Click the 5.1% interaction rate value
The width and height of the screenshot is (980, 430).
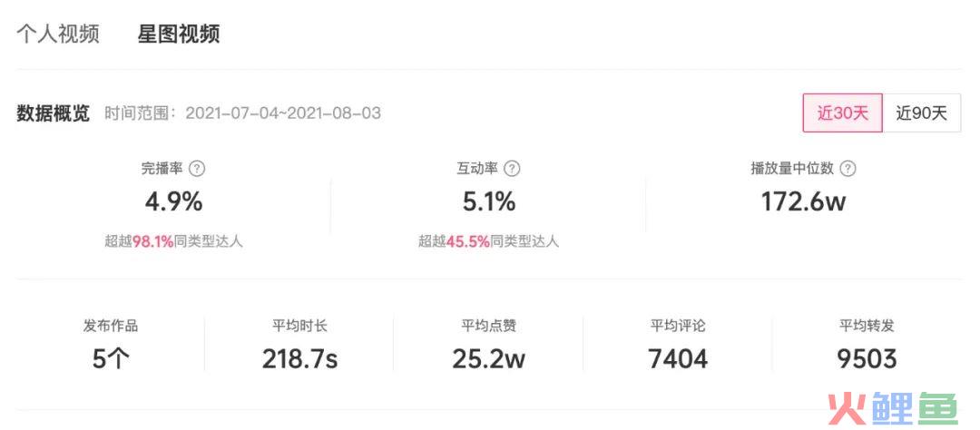(489, 202)
